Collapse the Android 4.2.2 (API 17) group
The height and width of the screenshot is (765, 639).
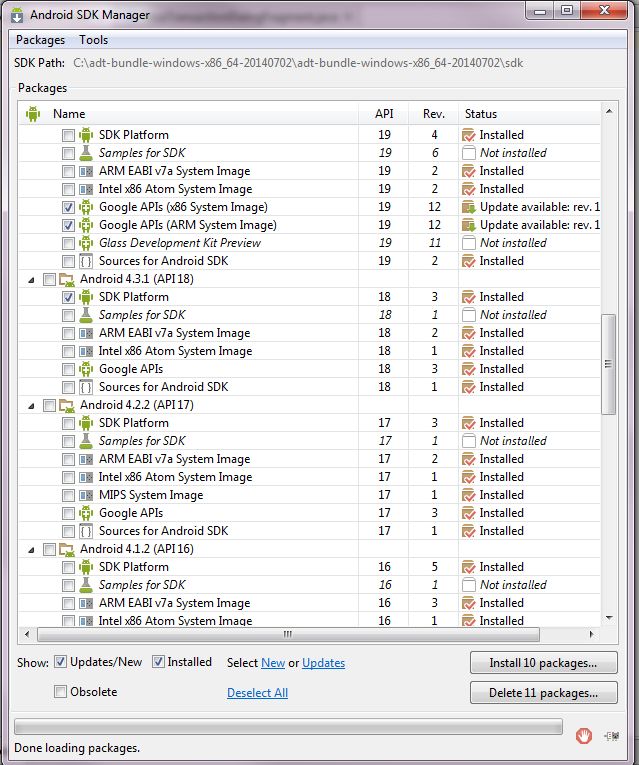(32, 406)
